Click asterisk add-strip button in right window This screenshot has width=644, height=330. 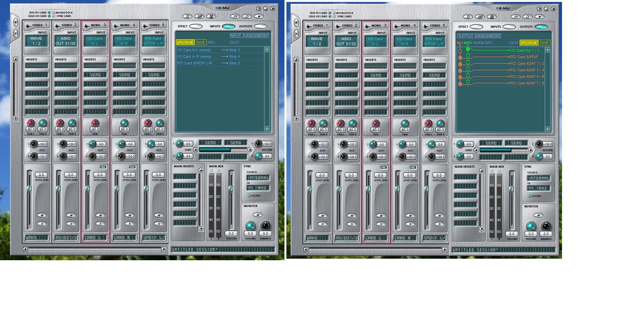(x=296, y=23)
